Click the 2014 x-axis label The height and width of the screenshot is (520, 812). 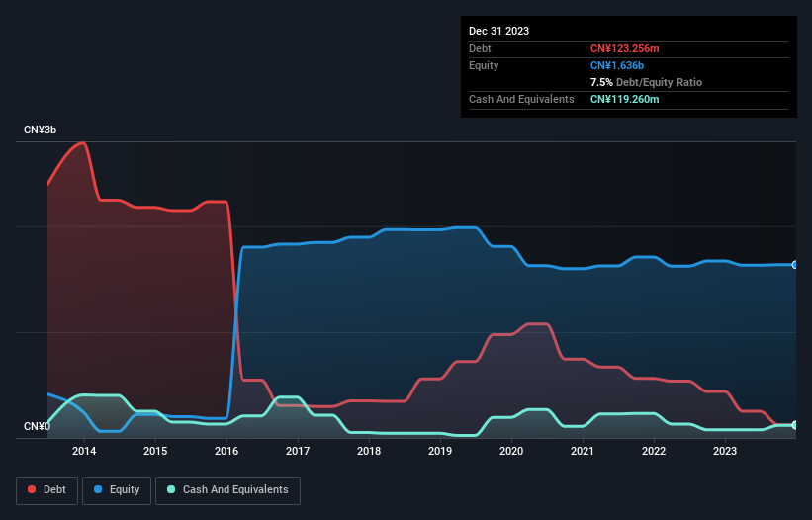pyautogui.click(x=84, y=451)
